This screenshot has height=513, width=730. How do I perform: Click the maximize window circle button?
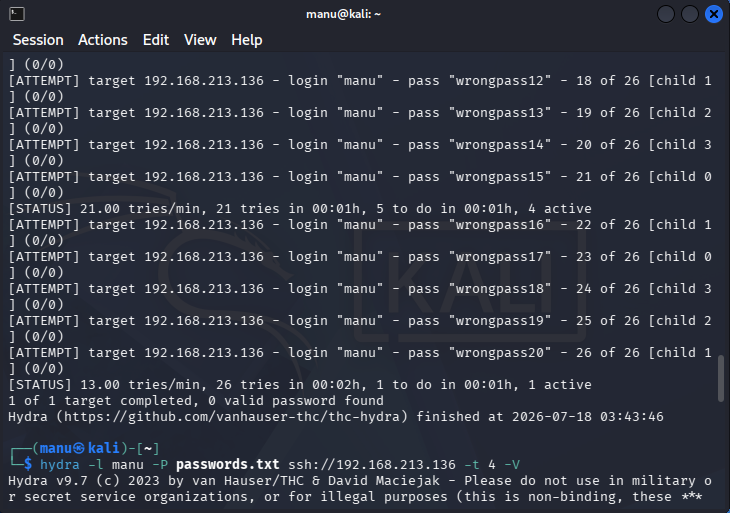pos(689,14)
